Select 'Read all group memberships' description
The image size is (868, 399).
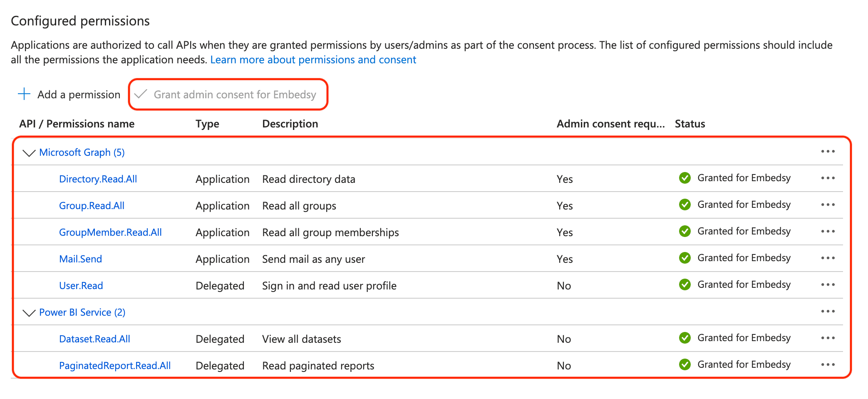pos(330,232)
